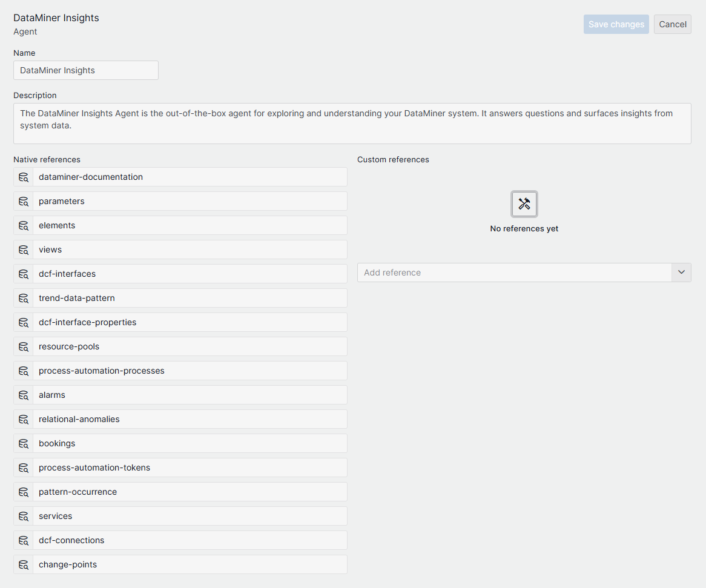Select the relational-anomalies reference text

point(79,419)
